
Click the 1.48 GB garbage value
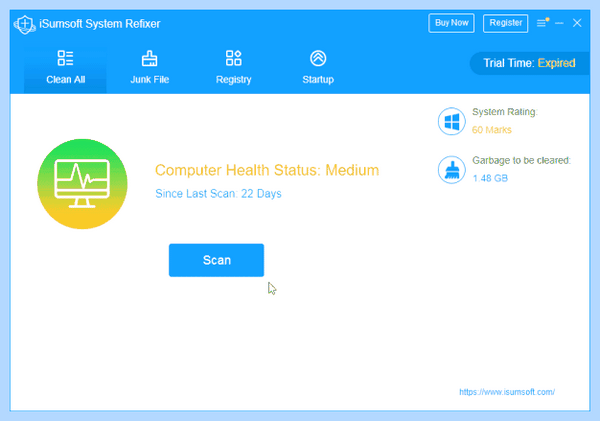pos(490,178)
